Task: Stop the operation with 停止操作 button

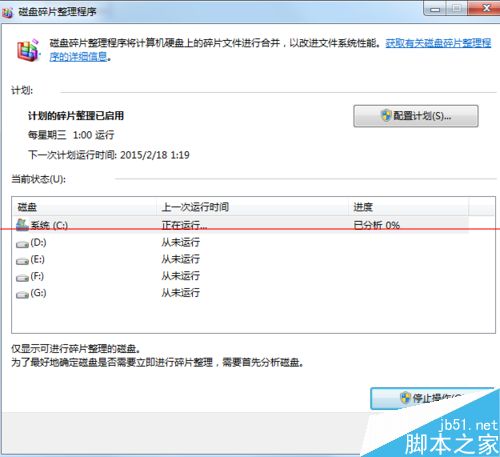Action: point(432,398)
